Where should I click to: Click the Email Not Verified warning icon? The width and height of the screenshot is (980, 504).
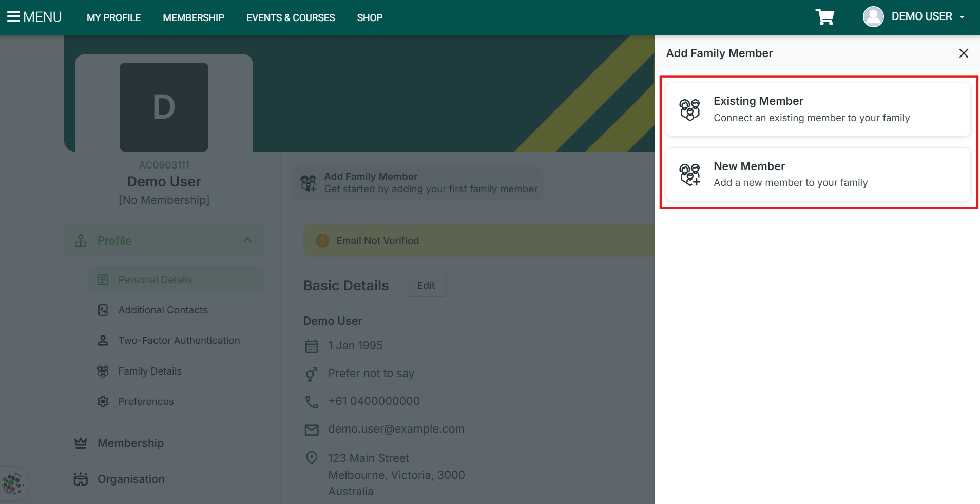pos(322,240)
